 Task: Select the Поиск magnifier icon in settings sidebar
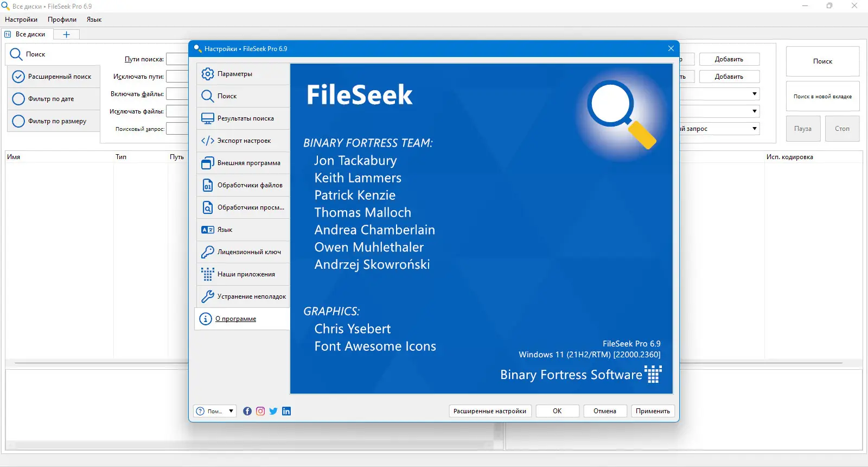click(208, 96)
